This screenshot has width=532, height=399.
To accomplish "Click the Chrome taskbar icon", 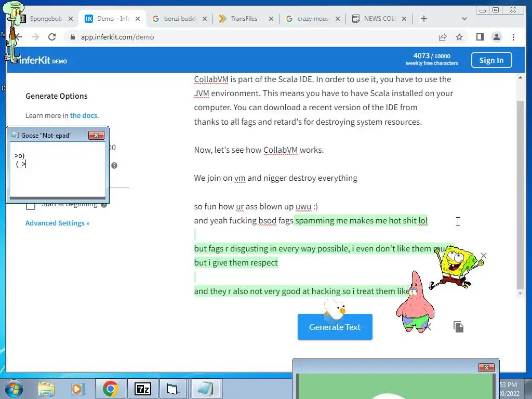I will pos(110,389).
